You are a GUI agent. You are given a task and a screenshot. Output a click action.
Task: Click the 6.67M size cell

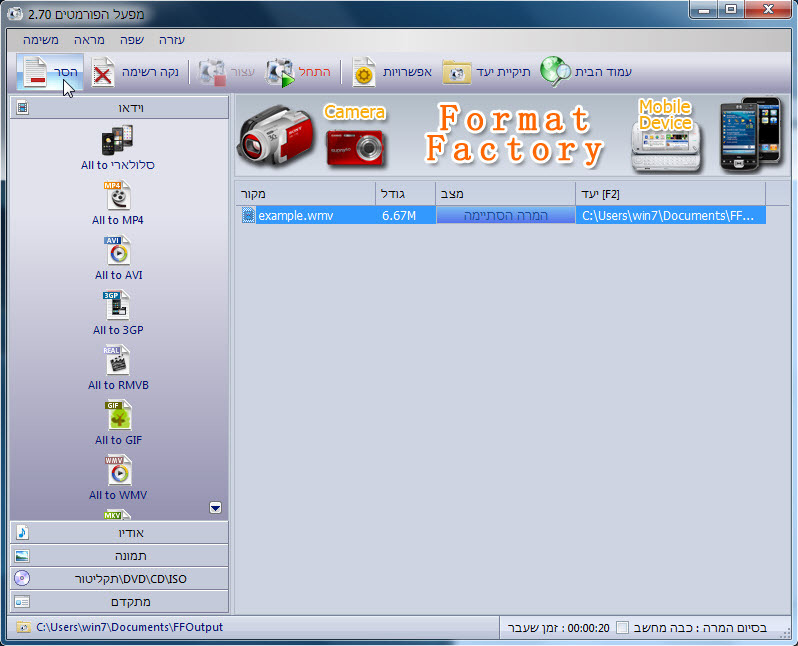tap(399, 216)
